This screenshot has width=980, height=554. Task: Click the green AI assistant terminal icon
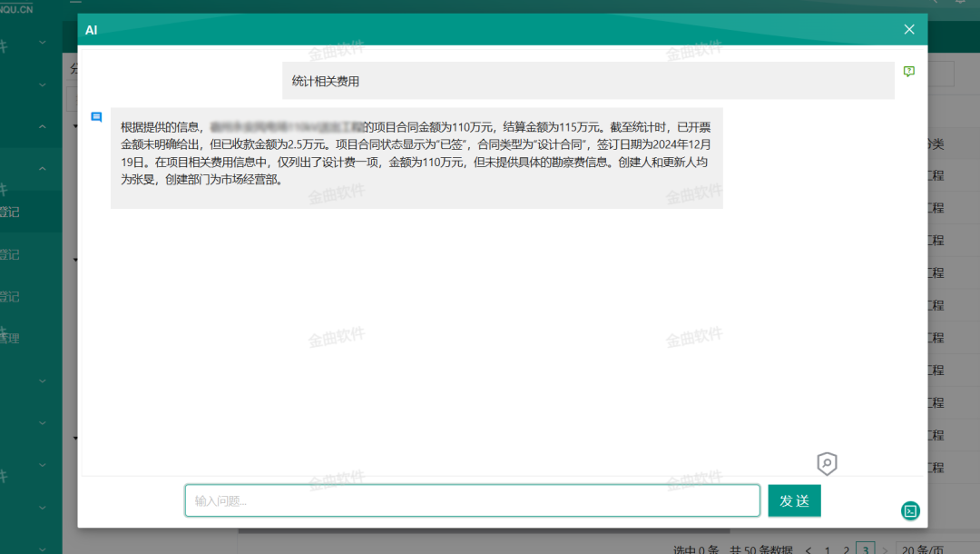(910, 511)
